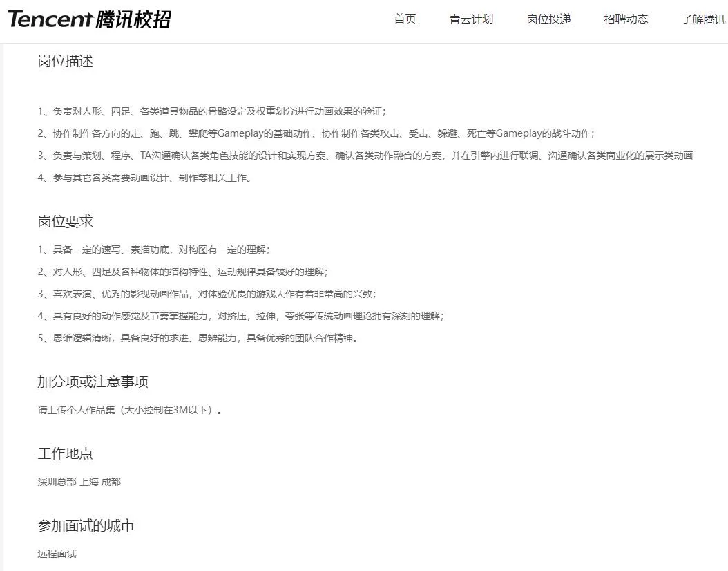Click the 参加面试的城市 heading
Image resolution: width=728 pixels, height=571 pixels.
pyautogui.click(x=86, y=525)
